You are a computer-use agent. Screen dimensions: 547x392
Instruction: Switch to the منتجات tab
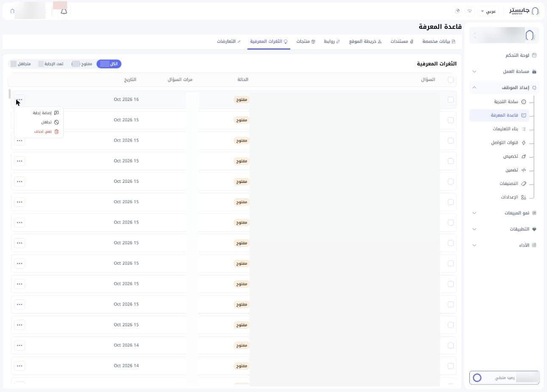coord(306,42)
